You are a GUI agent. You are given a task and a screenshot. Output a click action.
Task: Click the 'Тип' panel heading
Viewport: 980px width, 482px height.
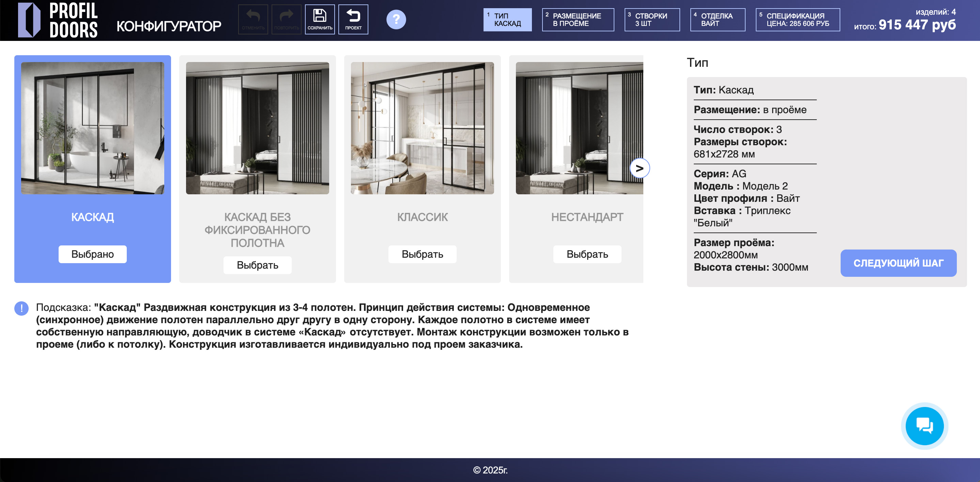click(697, 62)
